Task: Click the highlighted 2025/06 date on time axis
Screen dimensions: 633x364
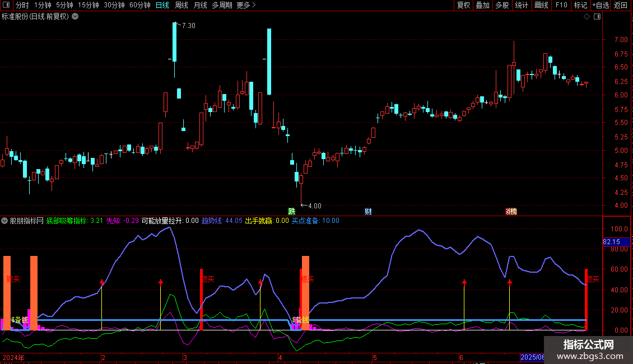Action: [x=532, y=357]
